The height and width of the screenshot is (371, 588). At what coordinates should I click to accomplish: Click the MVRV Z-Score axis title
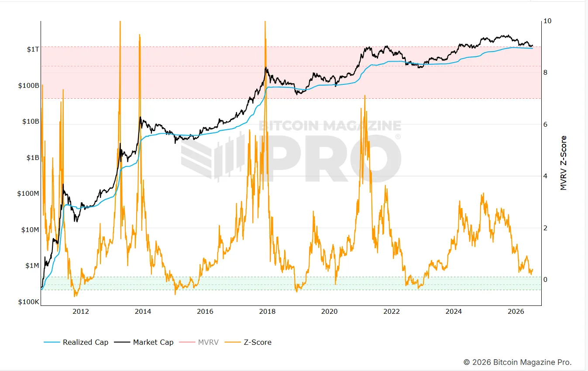pyautogui.click(x=564, y=163)
